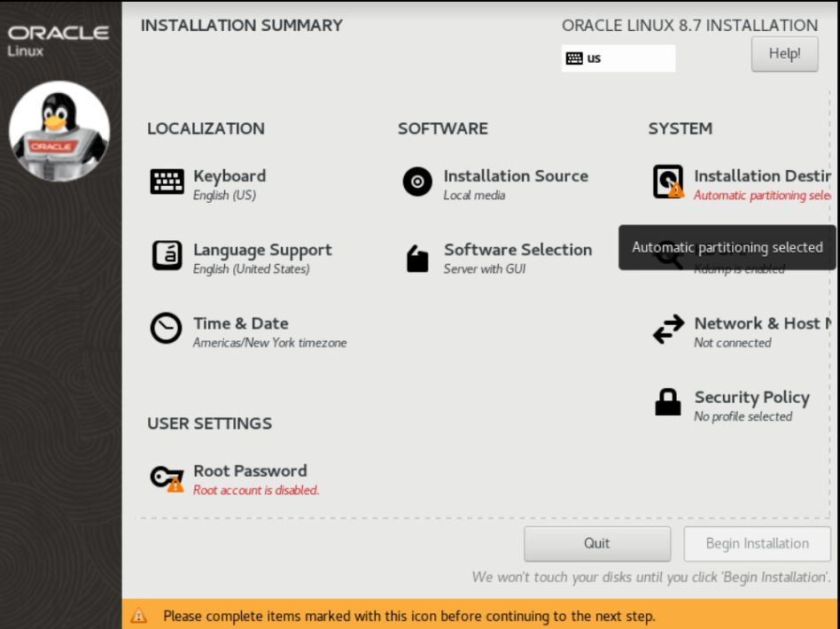Click the Keyboard layout icon

(167, 182)
